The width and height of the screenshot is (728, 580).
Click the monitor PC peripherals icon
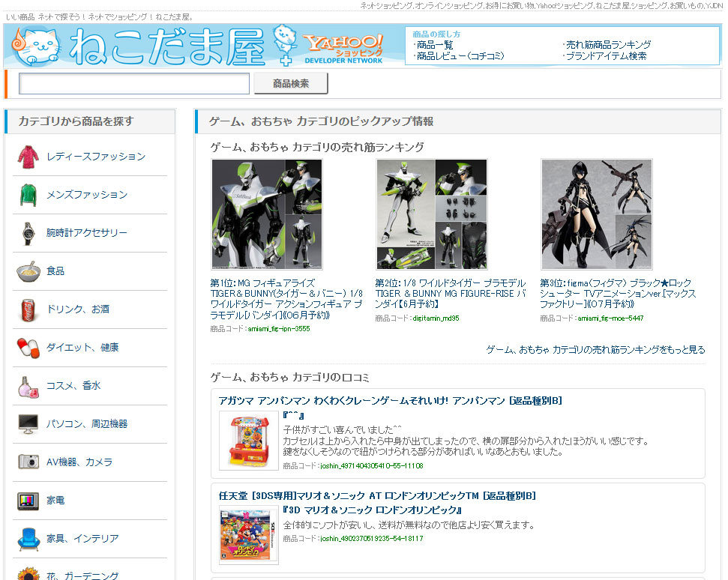(28, 424)
